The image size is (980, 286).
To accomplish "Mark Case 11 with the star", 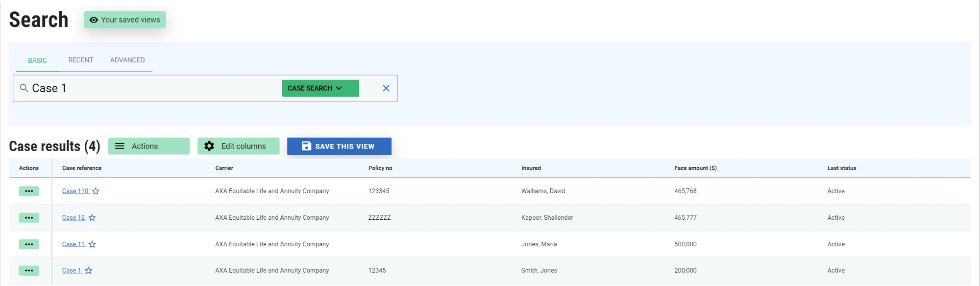I will tap(92, 244).
